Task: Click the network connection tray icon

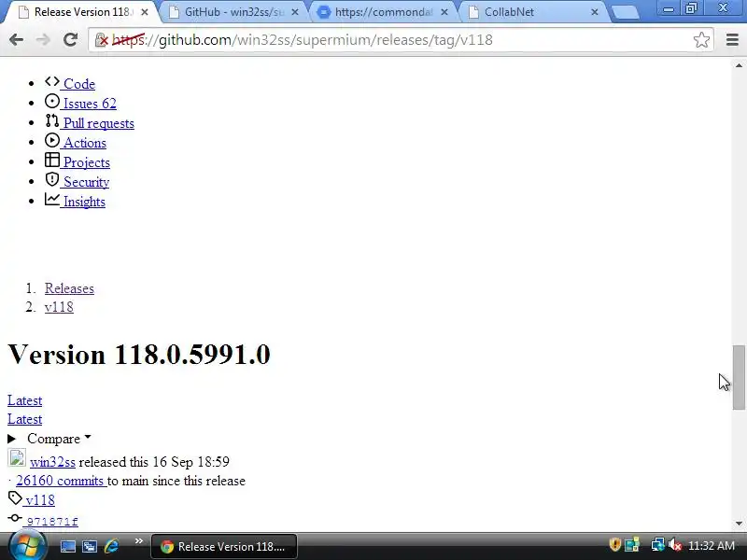Action: (657, 545)
